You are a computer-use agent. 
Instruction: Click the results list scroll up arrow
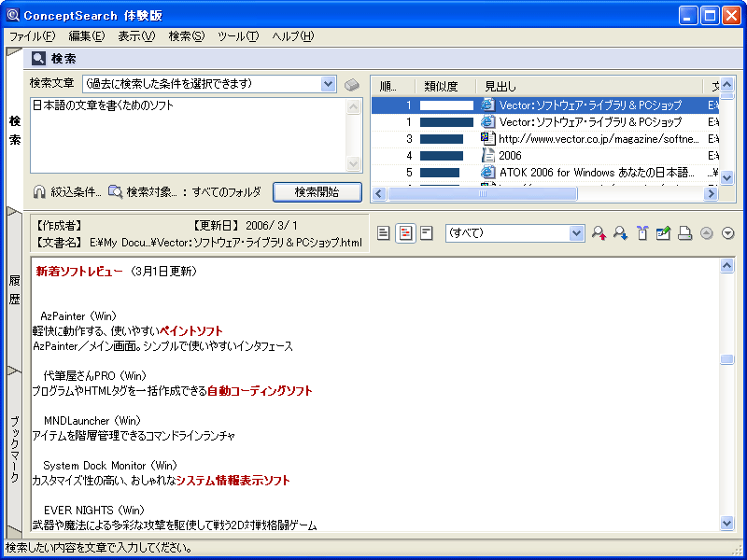pos(727,85)
